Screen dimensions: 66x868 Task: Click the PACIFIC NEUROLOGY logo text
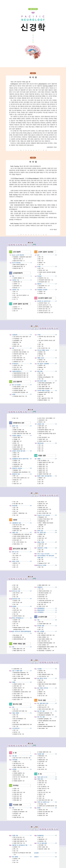tap(33, 18)
